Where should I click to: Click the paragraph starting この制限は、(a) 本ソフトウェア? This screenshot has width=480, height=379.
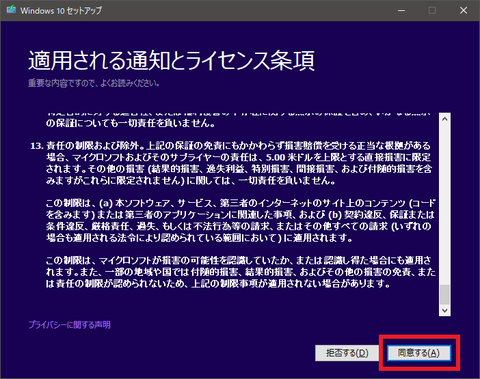241,220
